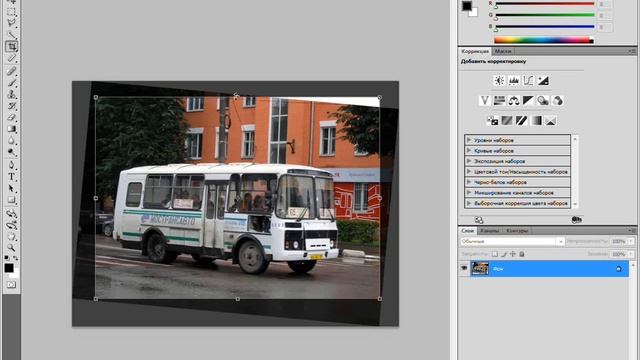Expand the Черно-белое наборов presets
The height and width of the screenshot is (360, 640).
click(469, 182)
